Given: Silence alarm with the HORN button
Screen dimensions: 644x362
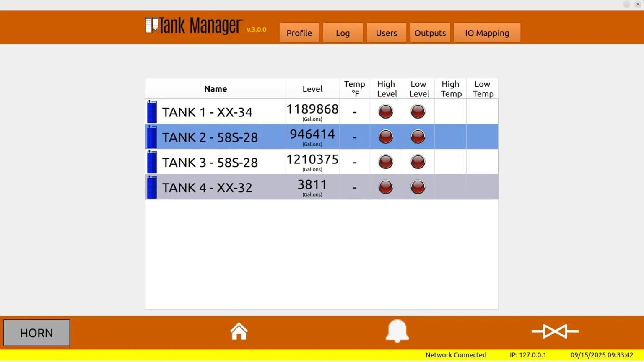Looking at the screenshot, I should tap(36, 333).
